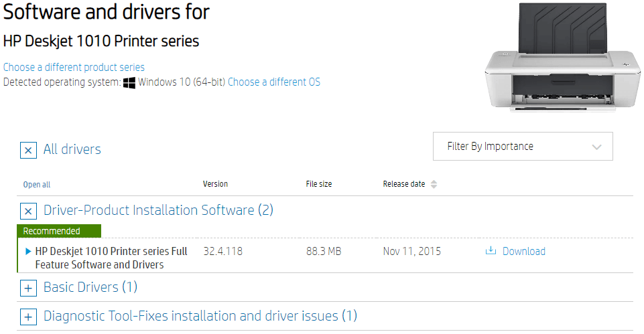644x334 pixels.
Task: Click the Windows logo icon
Action: click(x=129, y=82)
